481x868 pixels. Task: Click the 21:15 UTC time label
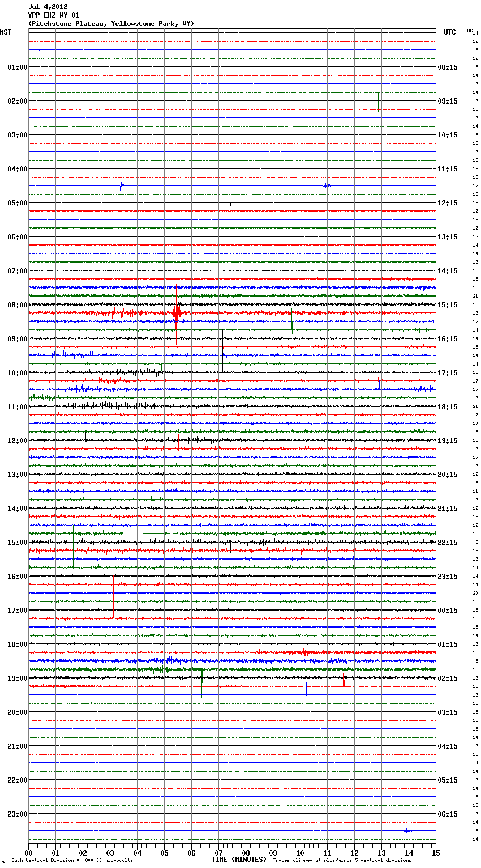(x=448, y=509)
